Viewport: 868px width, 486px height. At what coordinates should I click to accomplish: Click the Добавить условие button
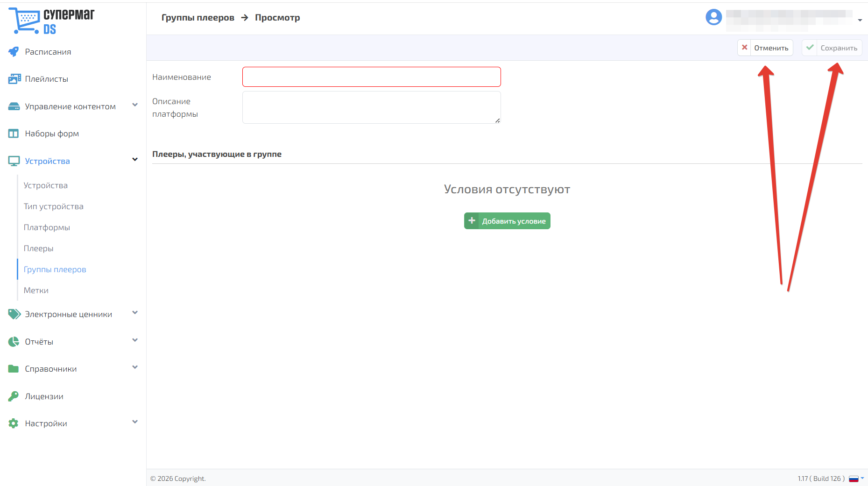507,221
